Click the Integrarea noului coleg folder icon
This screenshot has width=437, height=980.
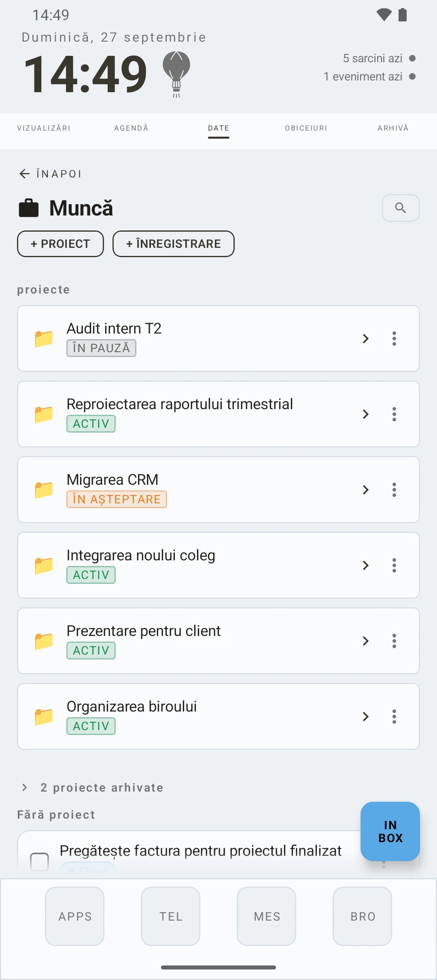coord(44,565)
